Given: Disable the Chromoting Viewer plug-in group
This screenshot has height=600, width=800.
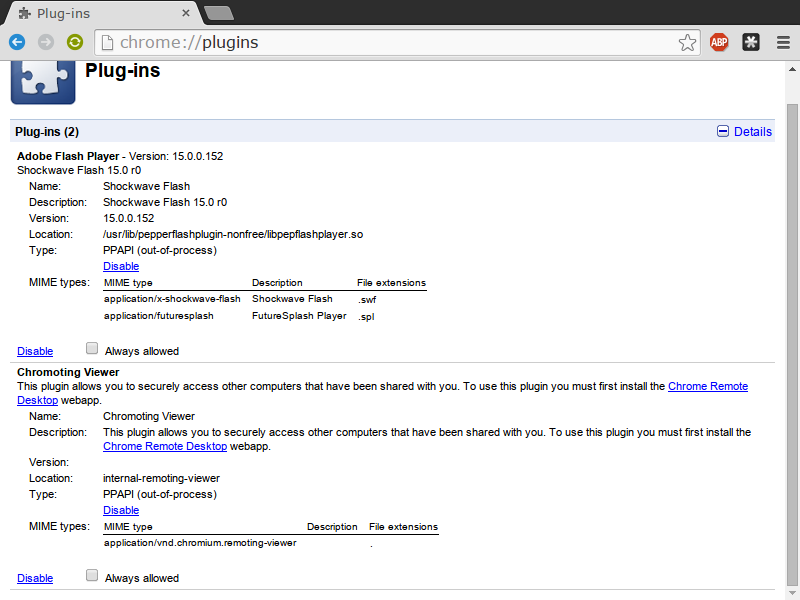Looking at the screenshot, I should (35, 578).
